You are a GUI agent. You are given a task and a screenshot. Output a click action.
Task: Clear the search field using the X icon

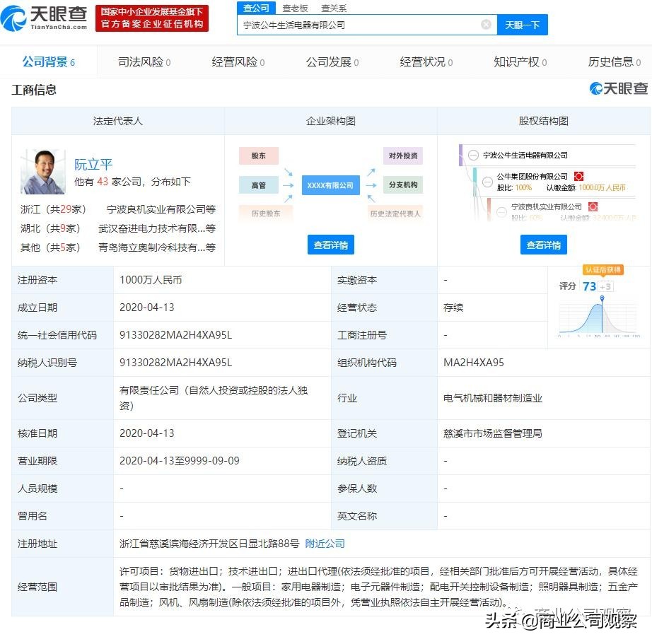coord(486,24)
